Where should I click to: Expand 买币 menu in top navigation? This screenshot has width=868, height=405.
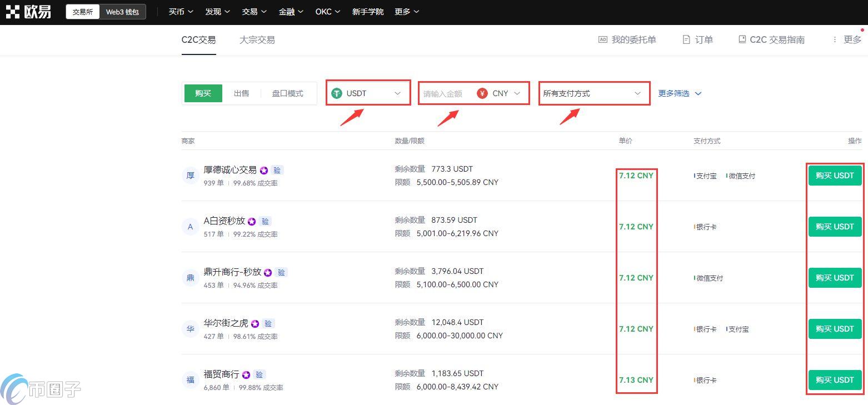click(181, 12)
